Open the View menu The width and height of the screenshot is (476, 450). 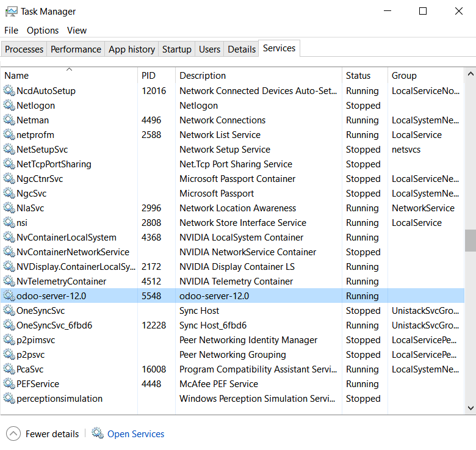pyautogui.click(x=77, y=31)
